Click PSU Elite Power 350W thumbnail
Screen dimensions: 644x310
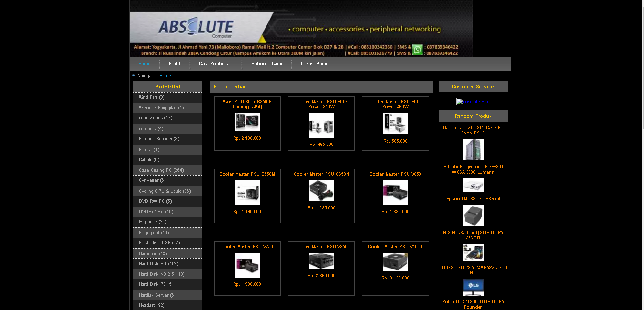click(x=321, y=125)
